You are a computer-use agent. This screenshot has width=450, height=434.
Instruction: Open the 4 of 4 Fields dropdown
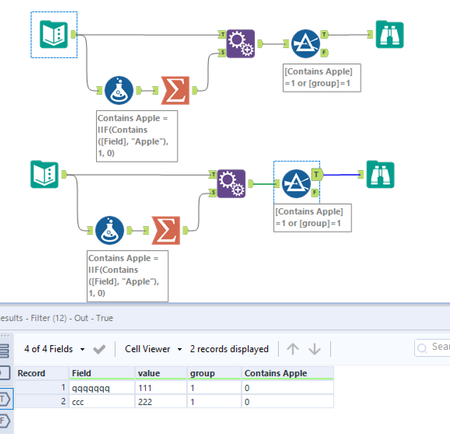[54, 349]
